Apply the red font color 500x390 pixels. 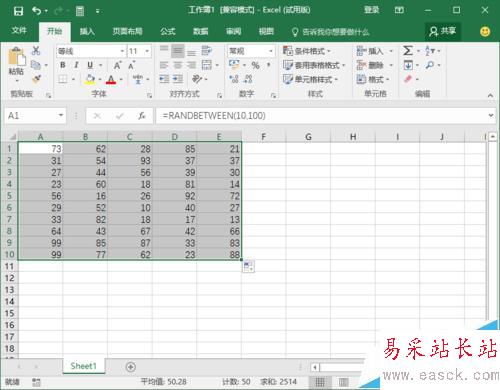[x=111, y=79]
